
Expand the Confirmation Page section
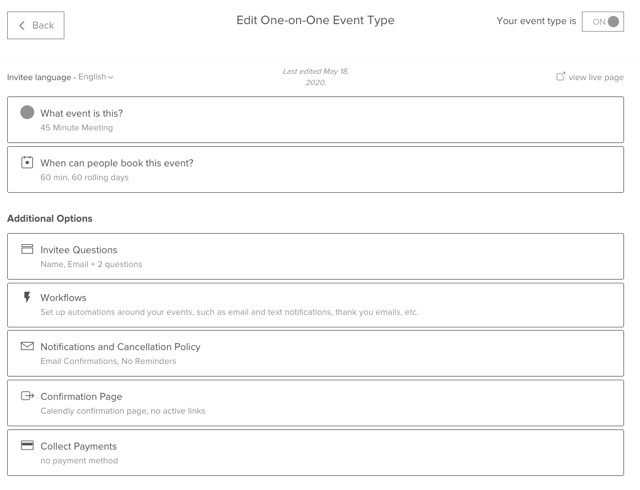coord(315,403)
